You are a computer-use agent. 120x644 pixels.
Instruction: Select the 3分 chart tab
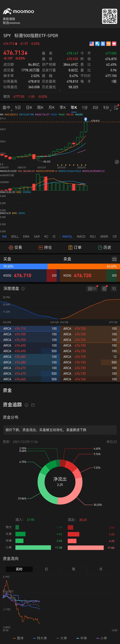95,108
